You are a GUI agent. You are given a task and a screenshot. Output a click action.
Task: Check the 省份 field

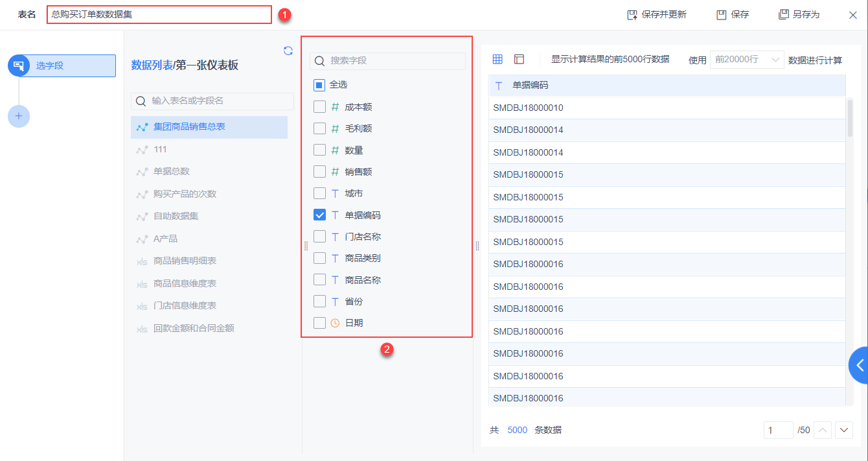pyautogui.click(x=319, y=301)
